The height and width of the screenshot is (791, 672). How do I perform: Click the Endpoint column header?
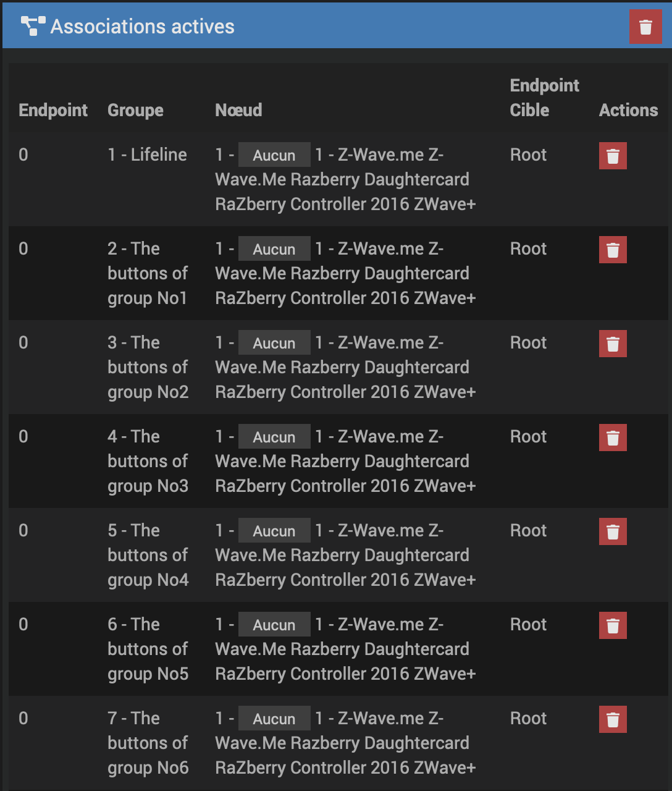53,110
